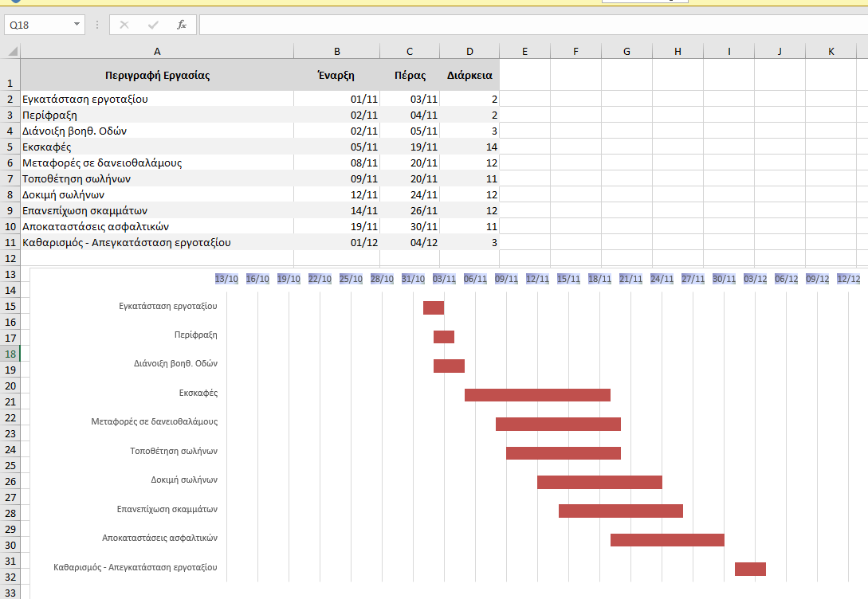Image resolution: width=868 pixels, height=599 pixels.
Task: Click chart axis date label 21/11
Action: pyautogui.click(x=630, y=279)
